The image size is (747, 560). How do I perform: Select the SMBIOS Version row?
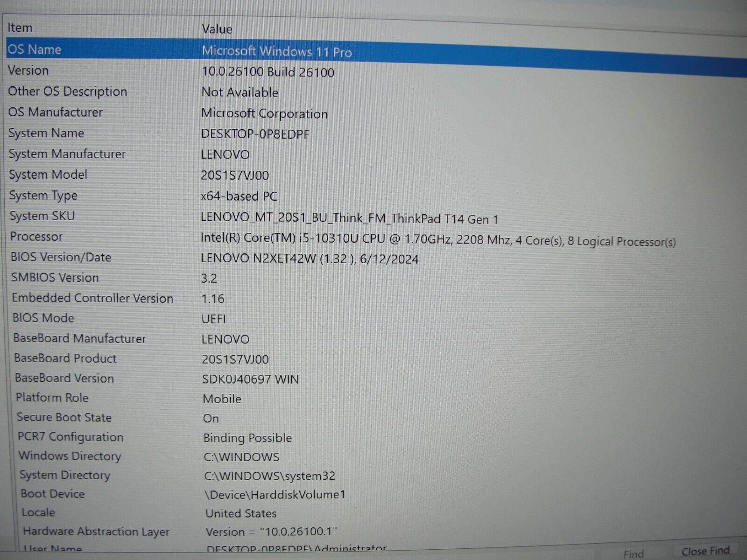187,278
